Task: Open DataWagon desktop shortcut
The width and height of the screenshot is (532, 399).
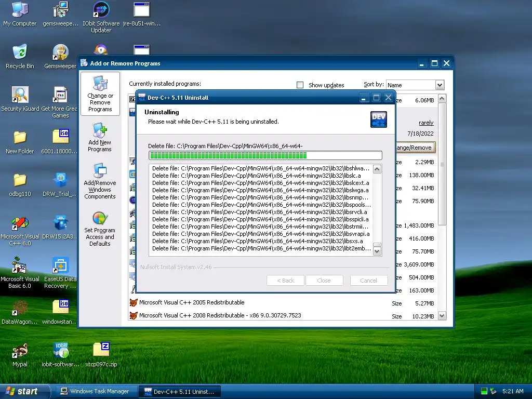Action: click(20, 312)
